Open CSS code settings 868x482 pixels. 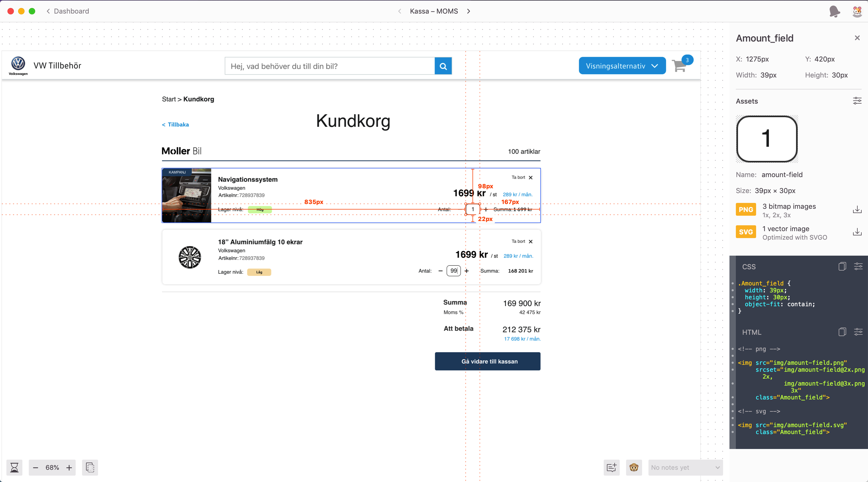pos(858,266)
